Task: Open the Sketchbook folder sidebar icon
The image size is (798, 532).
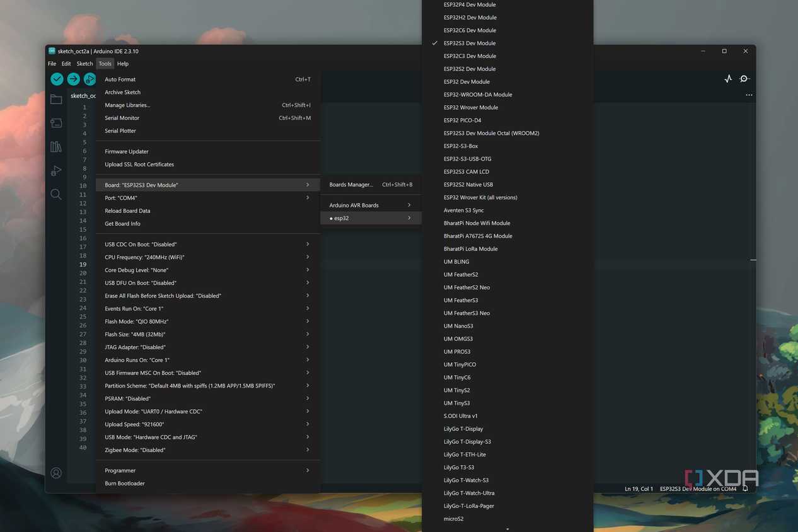Action: [56, 99]
